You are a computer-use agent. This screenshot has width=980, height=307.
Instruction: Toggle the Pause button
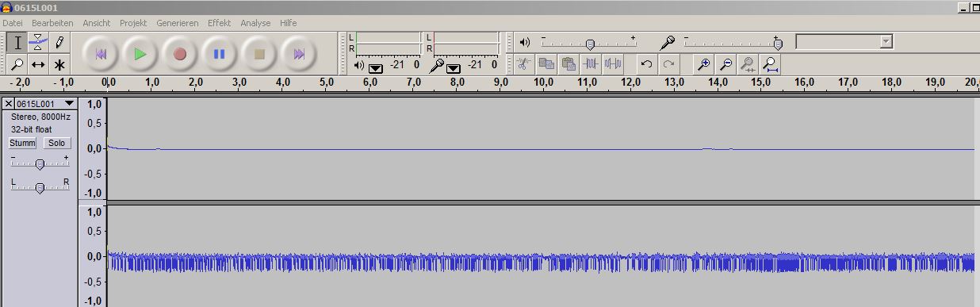point(220,54)
